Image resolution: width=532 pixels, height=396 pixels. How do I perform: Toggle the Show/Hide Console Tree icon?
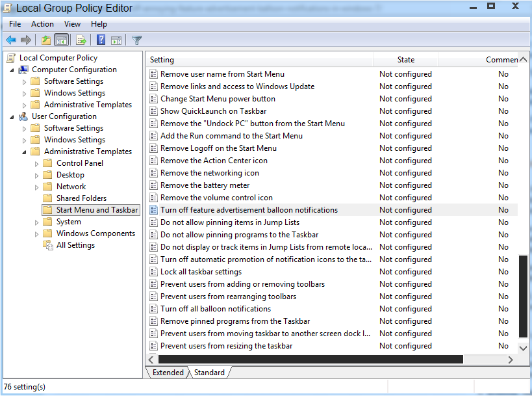coord(62,40)
